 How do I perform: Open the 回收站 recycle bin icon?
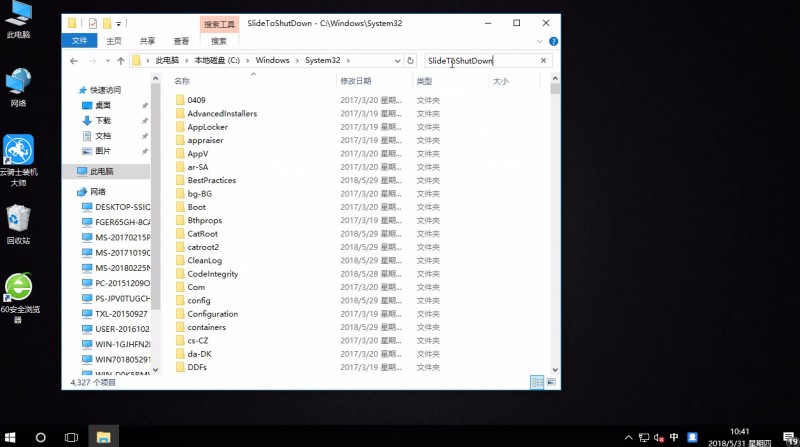point(18,225)
